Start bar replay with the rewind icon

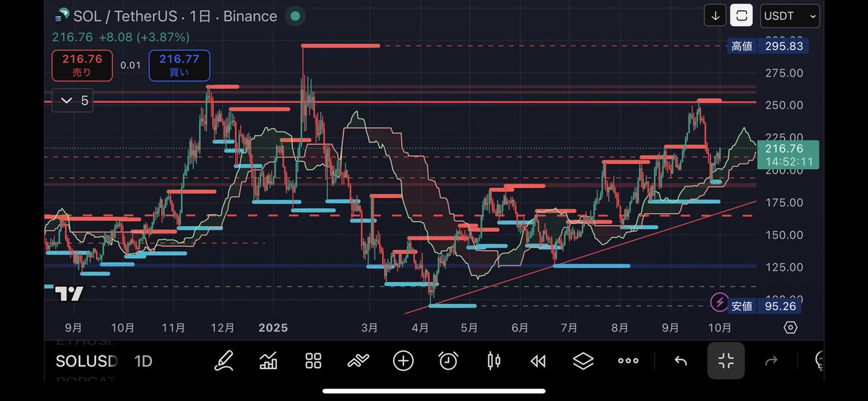pos(538,361)
